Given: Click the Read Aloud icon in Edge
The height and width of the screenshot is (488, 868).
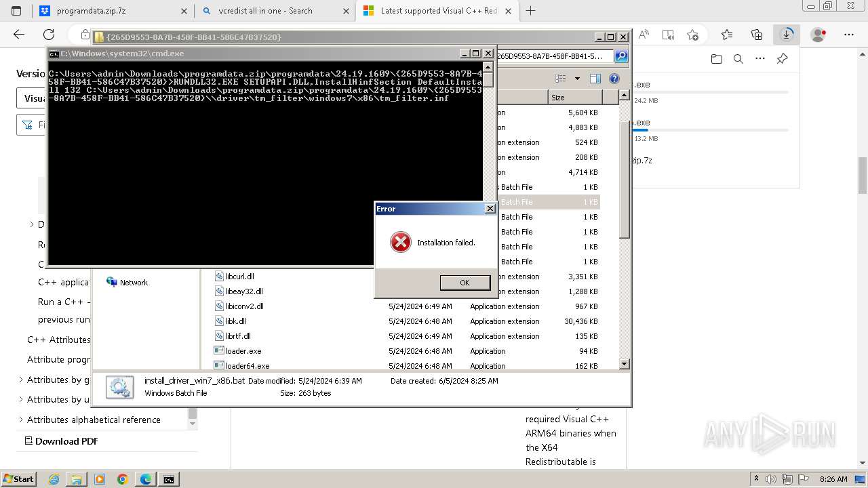Looking at the screenshot, I should coord(644,35).
